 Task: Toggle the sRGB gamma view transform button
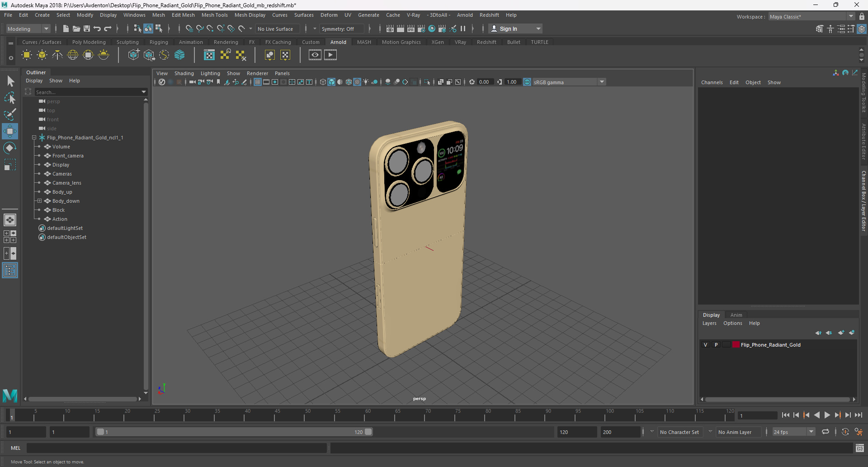click(527, 82)
